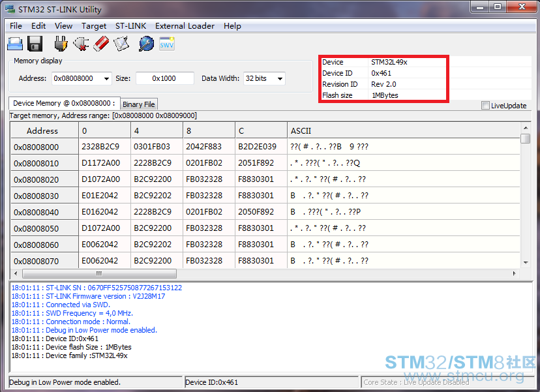The height and width of the screenshot is (392, 540).
Task: Click the Connection mode : Normal log line
Action: tap(70, 322)
